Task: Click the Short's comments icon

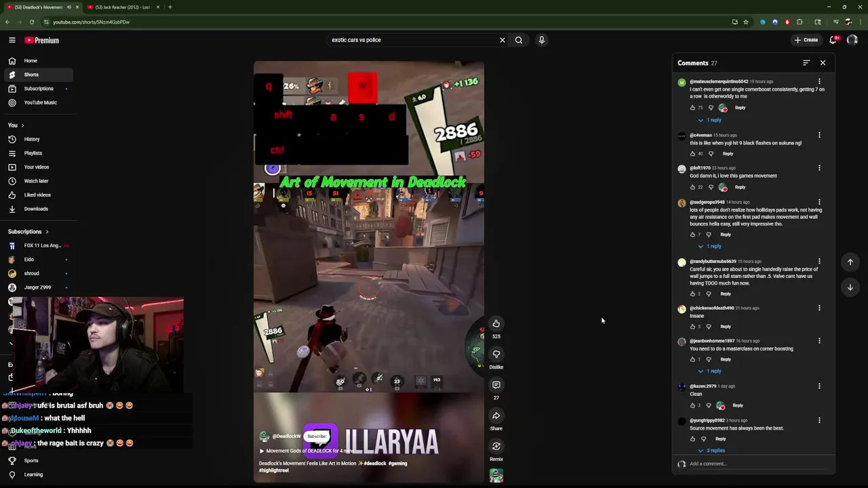Action: coord(496,385)
